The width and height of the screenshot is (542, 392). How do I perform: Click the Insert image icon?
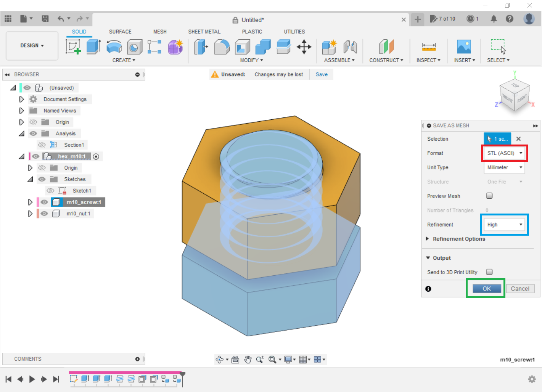point(464,47)
